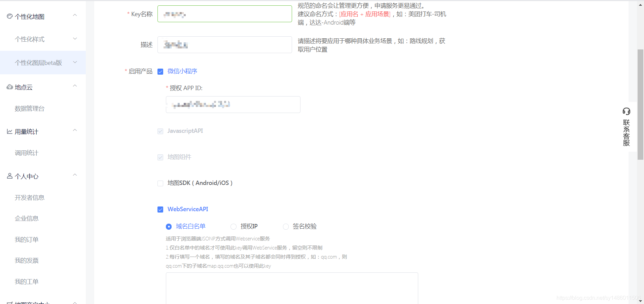644x304 pixels.
Task: Open 个人中心 in the sidebar
Action: [x=27, y=176]
